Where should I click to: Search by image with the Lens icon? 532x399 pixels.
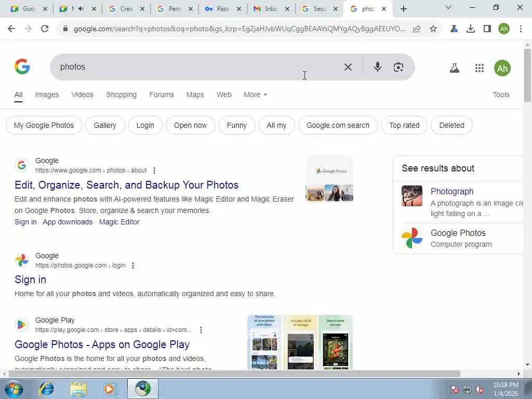pyautogui.click(x=398, y=67)
